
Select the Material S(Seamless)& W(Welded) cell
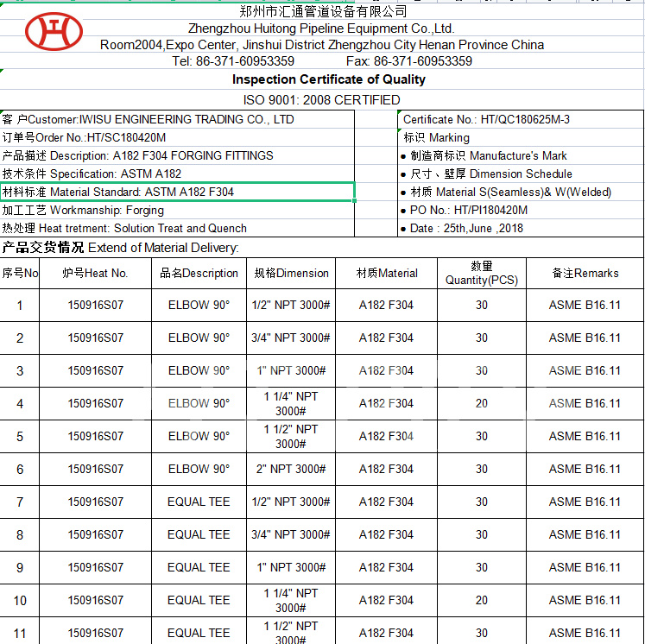521,192
